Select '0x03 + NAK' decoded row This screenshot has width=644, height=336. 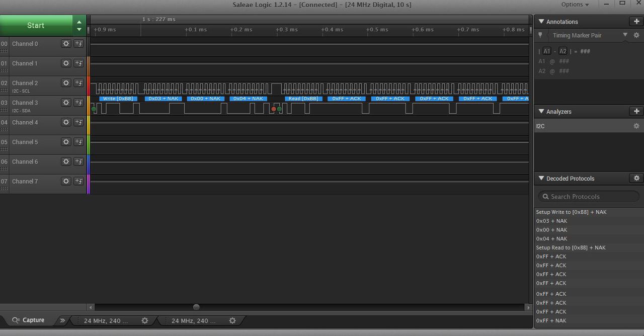[589, 221]
